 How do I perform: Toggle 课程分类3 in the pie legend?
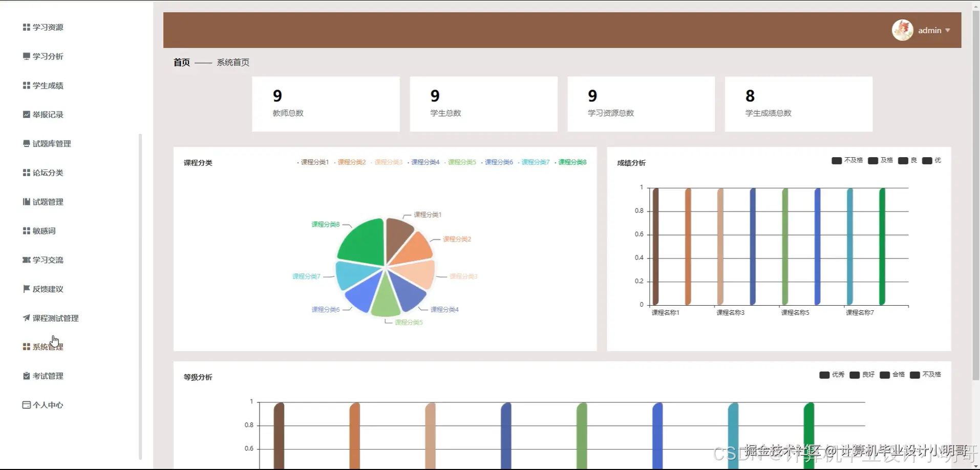pyautogui.click(x=387, y=162)
